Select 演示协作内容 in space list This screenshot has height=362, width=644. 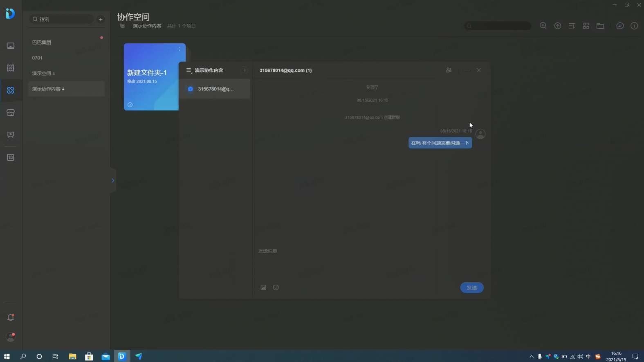pyautogui.click(x=66, y=89)
